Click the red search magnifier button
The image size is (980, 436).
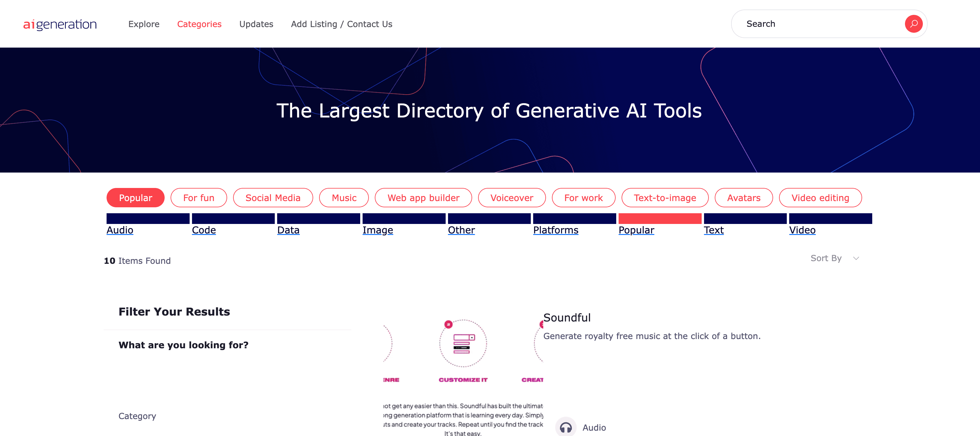tap(913, 24)
